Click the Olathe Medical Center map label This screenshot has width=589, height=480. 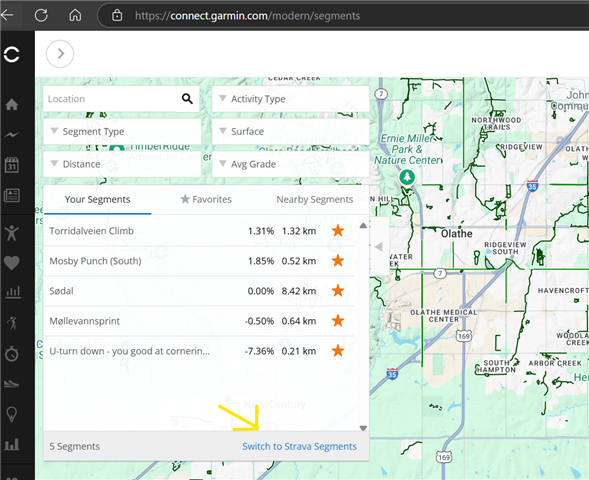click(444, 316)
